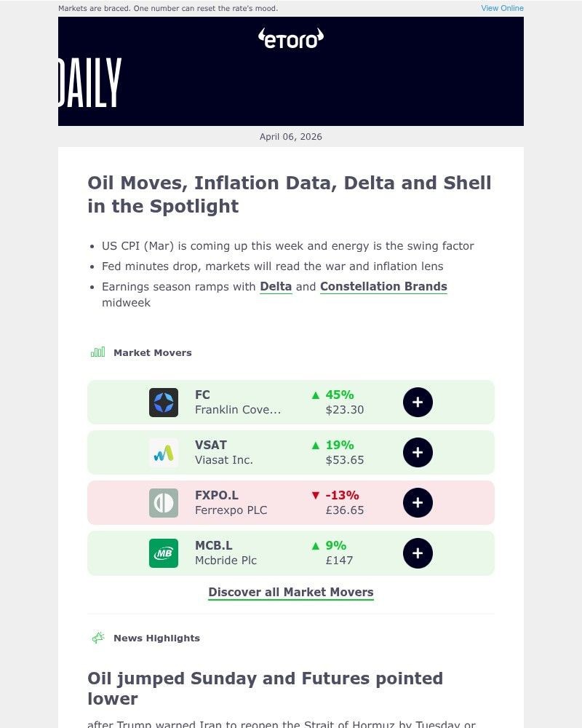Click the Market Movers bar chart icon
582x728 pixels.
tap(97, 352)
